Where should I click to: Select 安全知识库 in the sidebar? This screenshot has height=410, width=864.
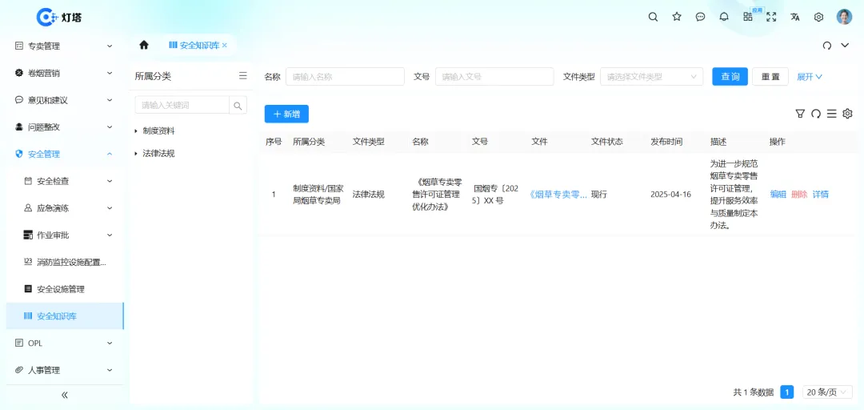point(64,316)
